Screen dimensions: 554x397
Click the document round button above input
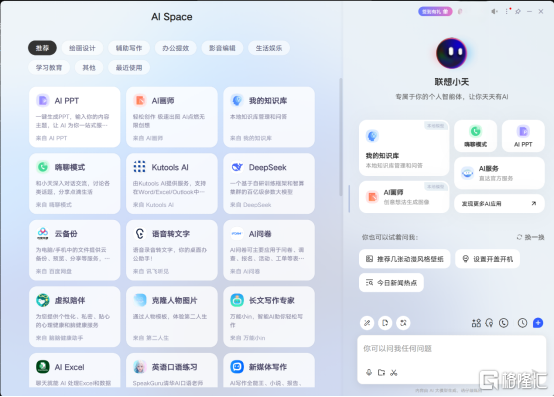click(385, 323)
